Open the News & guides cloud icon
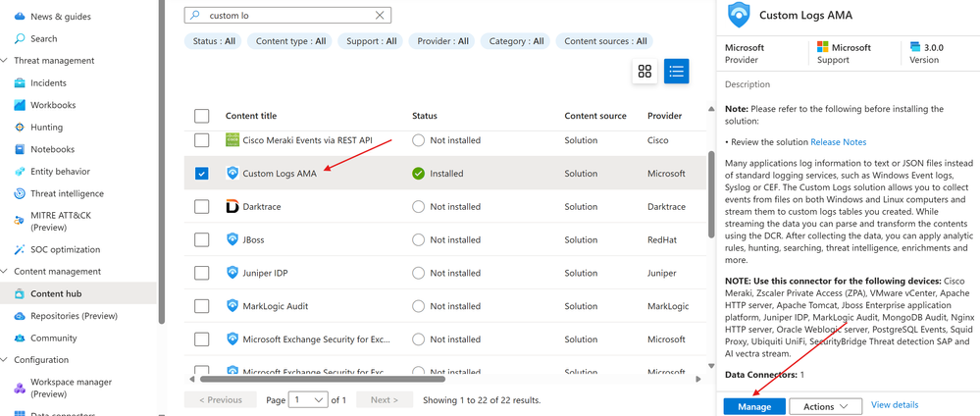 tap(20, 17)
